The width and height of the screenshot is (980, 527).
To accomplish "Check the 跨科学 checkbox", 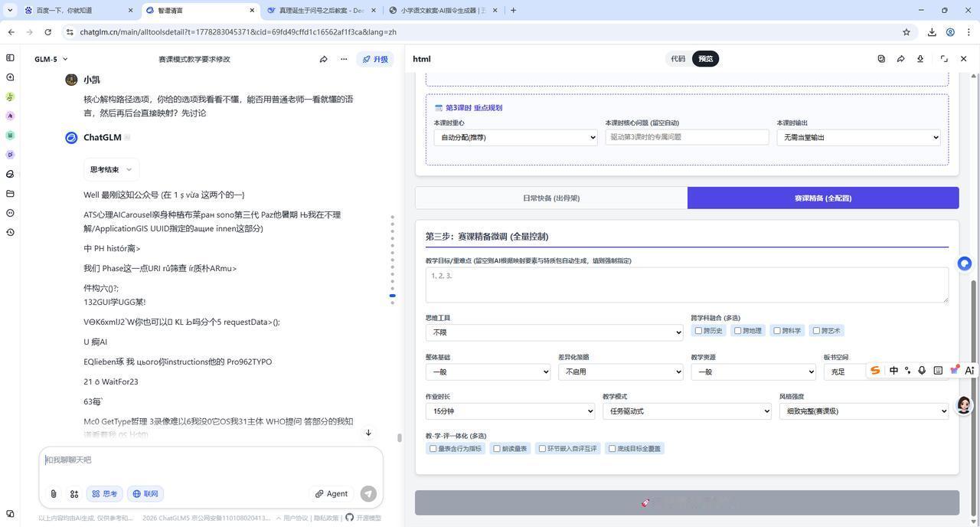I will [777, 331].
